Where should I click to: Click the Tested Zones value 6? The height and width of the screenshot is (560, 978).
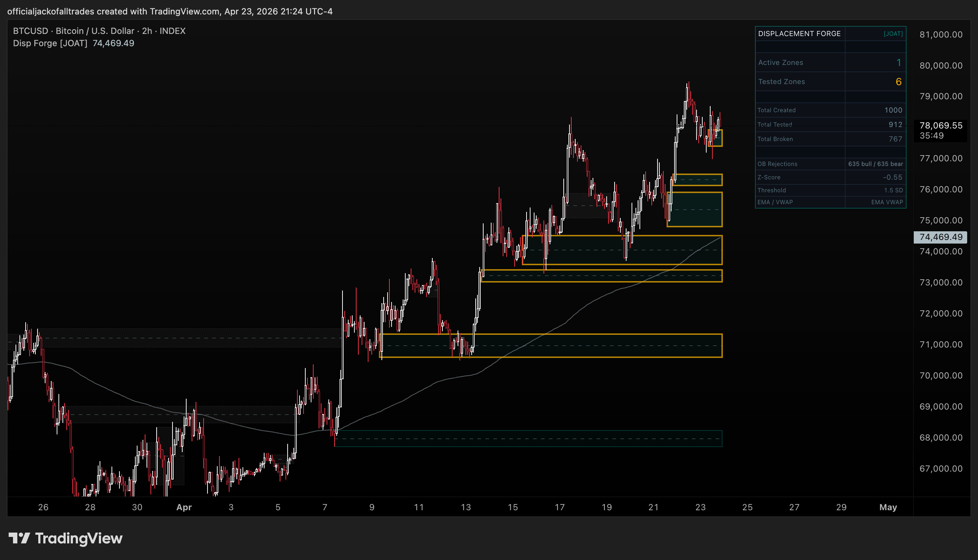click(898, 82)
